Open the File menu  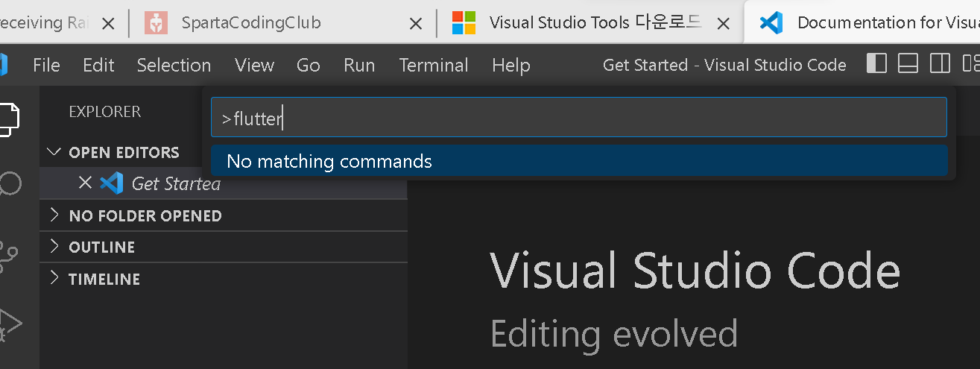(46, 66)
